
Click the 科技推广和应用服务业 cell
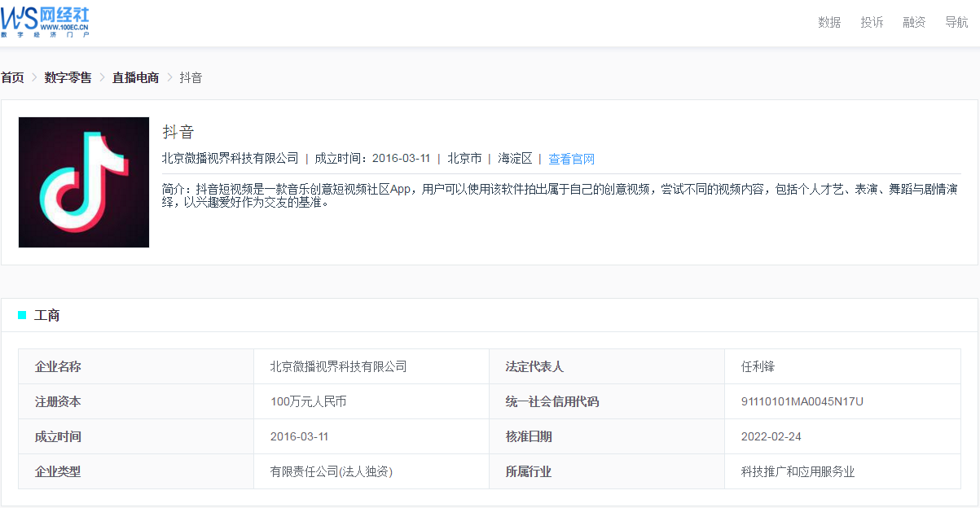(x=842, y=471)
